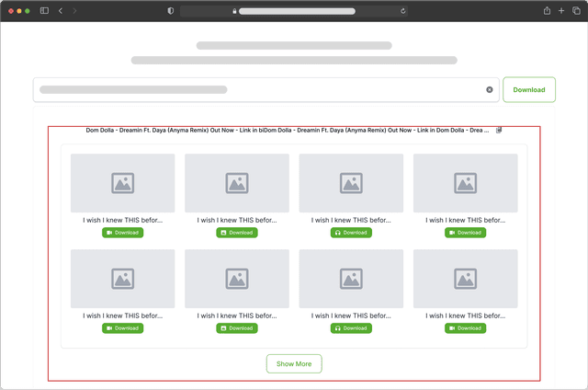Download the second top-row item with image icon
The image size is (588, 390).
click(x=237, y=233)
